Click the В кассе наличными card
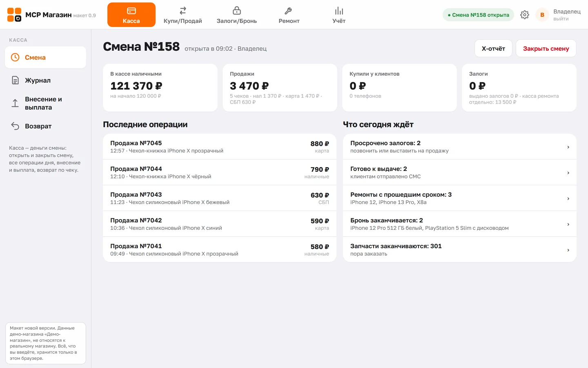This screenshot has width=588, height=368. click(x=160, y=88)
